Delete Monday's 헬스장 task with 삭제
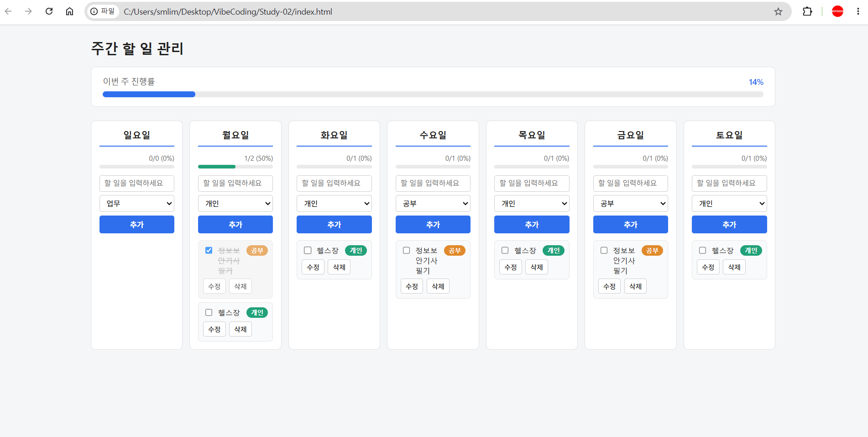Screen dimensions: 868x437 coord(241,329)
